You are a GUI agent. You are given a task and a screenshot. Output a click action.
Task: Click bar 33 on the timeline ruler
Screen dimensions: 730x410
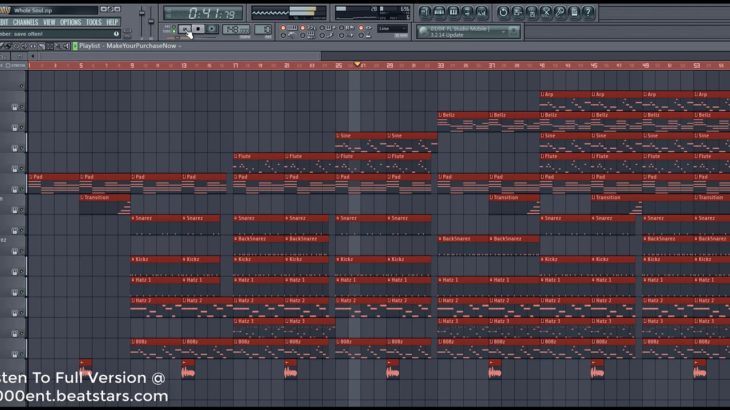point(440,66)
